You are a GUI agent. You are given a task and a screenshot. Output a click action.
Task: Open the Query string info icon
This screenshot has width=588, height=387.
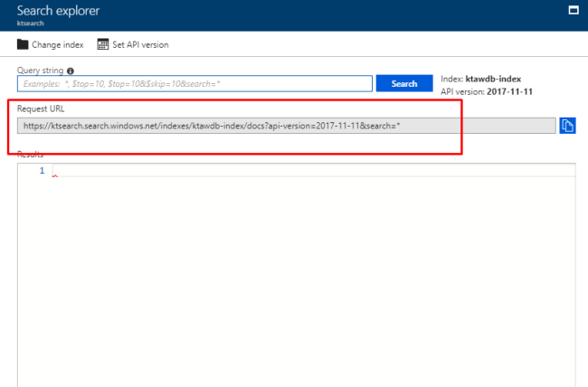tap(71, 71)
